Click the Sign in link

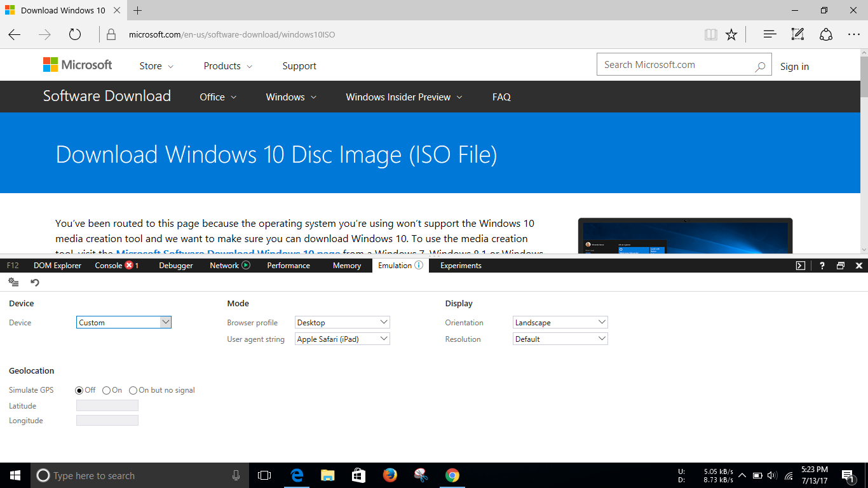pos(794,67)
